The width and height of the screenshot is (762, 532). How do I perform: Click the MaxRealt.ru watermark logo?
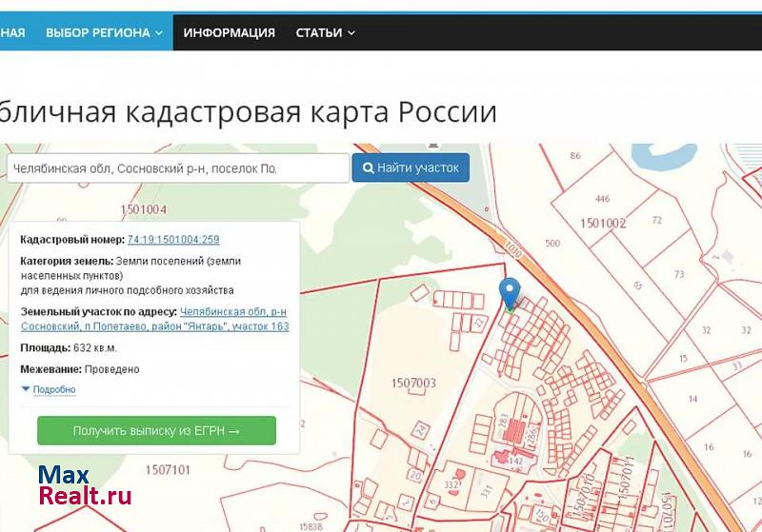[x=84, y=485]
